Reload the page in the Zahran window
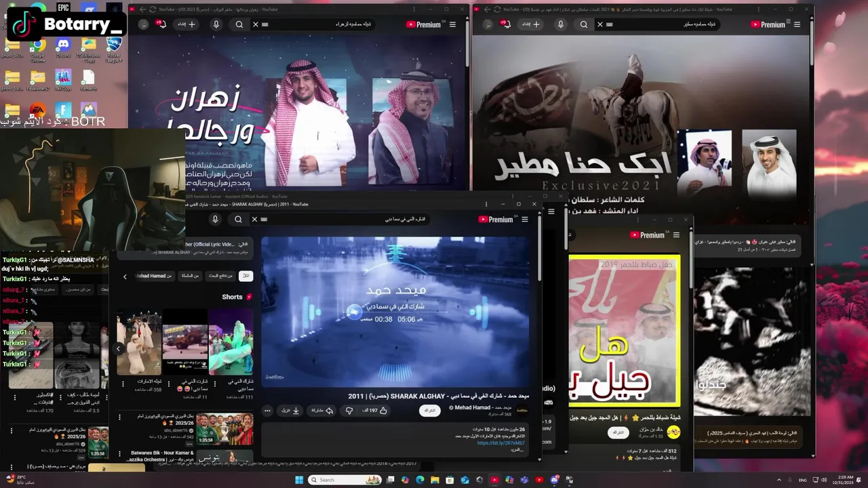868x488 pixels. coord(152,9)
